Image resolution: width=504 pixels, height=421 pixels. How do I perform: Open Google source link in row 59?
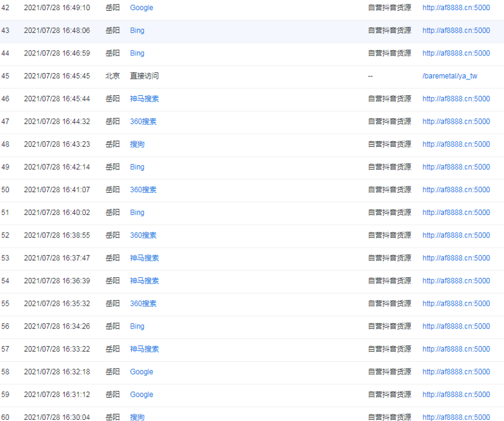pos(141,395)
